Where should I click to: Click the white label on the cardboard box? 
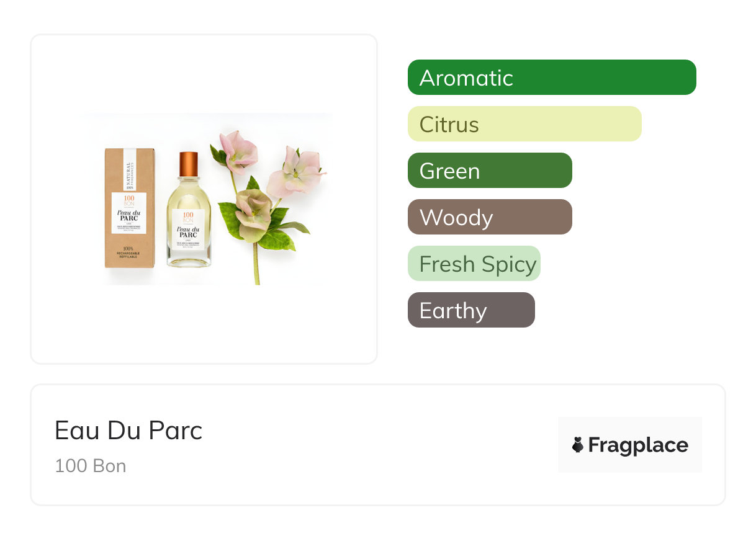click(129, 212)
